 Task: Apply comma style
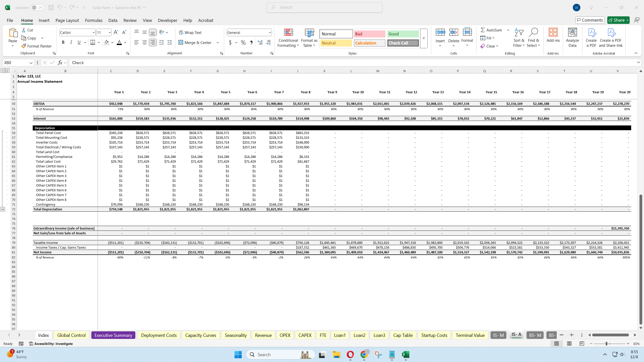click(251, 42)
